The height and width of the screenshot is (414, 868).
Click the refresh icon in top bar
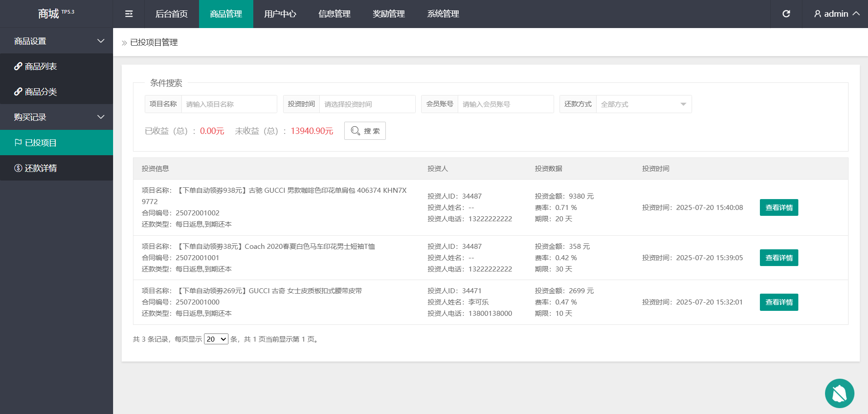click(x=786, y=14)
